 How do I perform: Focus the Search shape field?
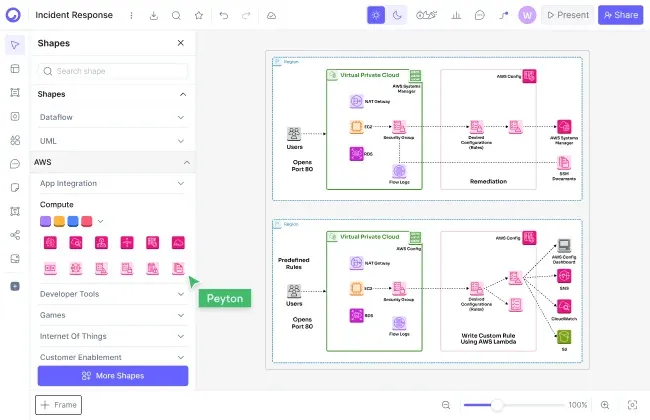tap(113, 71)
